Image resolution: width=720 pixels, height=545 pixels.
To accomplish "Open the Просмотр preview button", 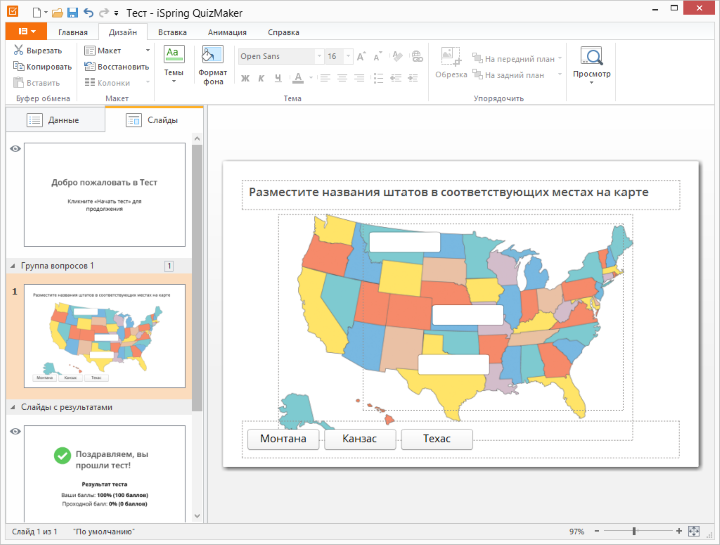I will pyautogui.click(x=591, y=65).
